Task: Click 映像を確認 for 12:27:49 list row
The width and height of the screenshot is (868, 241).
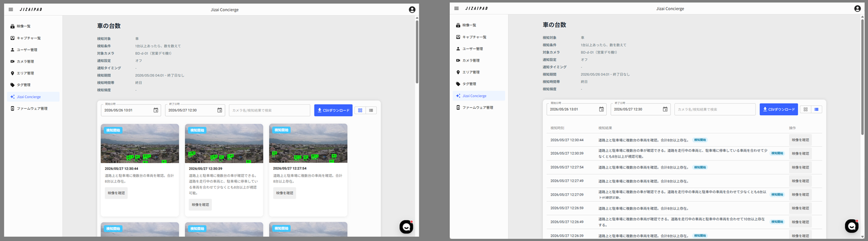Action: (x=800, y=181)
